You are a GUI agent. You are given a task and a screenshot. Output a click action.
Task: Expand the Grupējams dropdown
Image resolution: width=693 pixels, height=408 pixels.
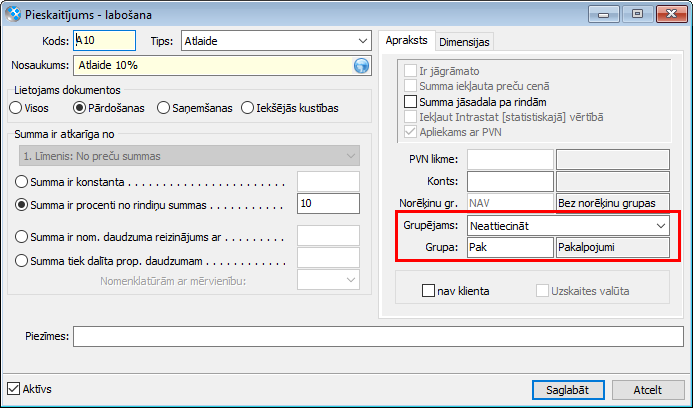coord(660,226)
